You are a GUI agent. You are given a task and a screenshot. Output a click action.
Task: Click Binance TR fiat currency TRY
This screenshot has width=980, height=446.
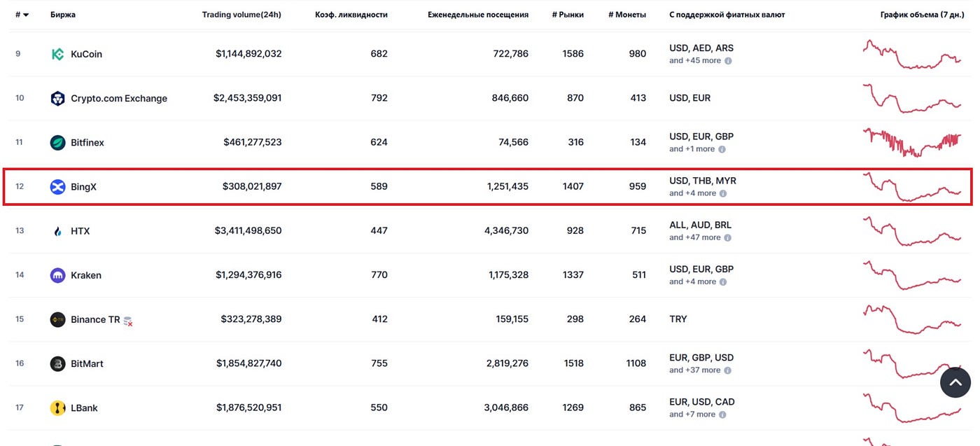[x=678, y=319]
